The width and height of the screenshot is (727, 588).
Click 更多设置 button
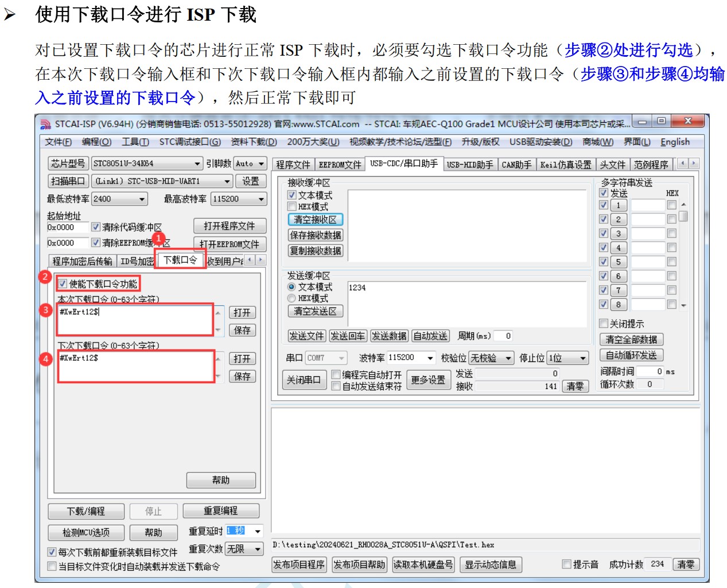click(x=428, y=380)
